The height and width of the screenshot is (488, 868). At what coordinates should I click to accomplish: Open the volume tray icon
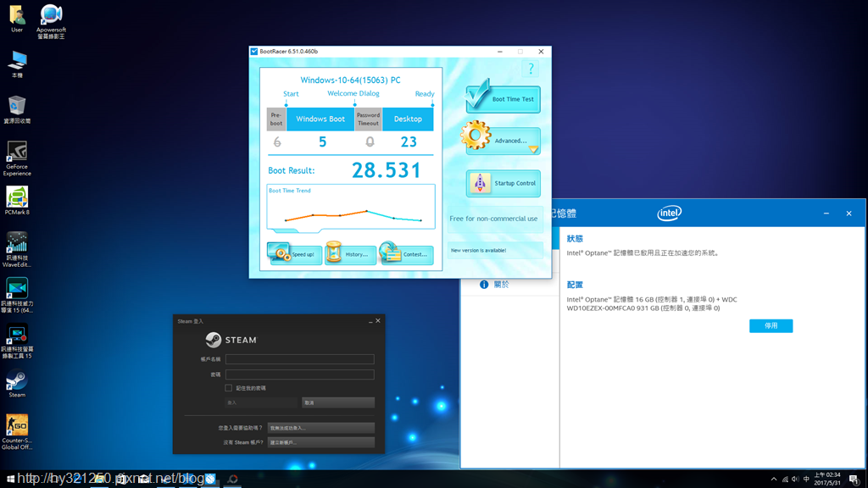(x=795, y=480)
